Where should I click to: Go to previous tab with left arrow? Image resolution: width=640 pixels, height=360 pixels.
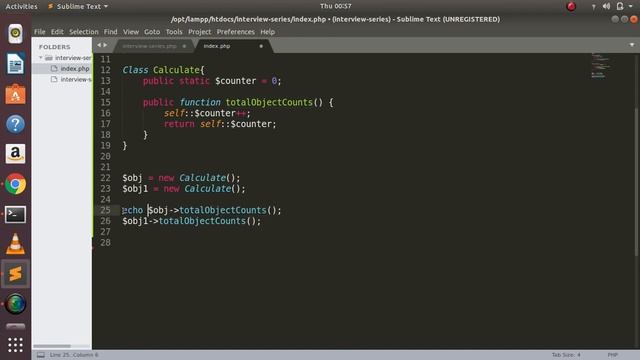click(99, 45)
